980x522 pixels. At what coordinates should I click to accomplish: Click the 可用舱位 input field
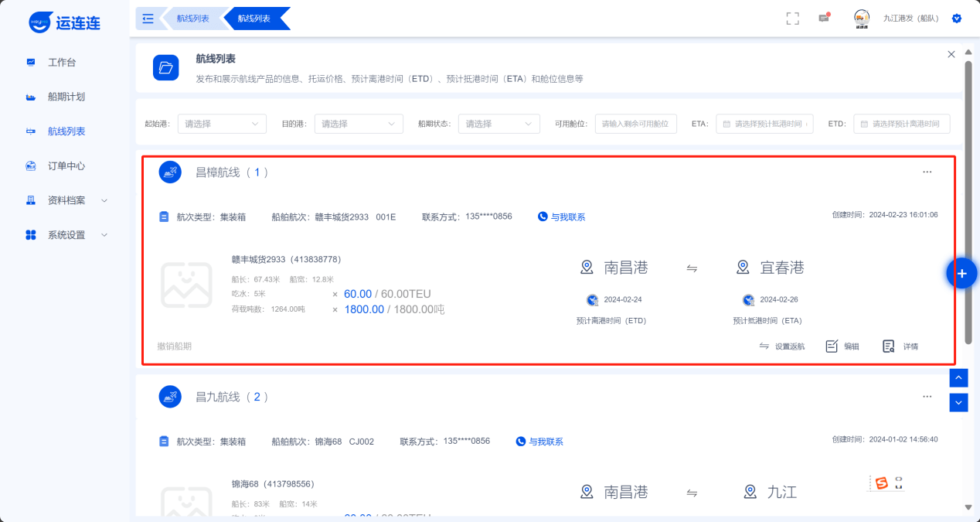point(636,124)
